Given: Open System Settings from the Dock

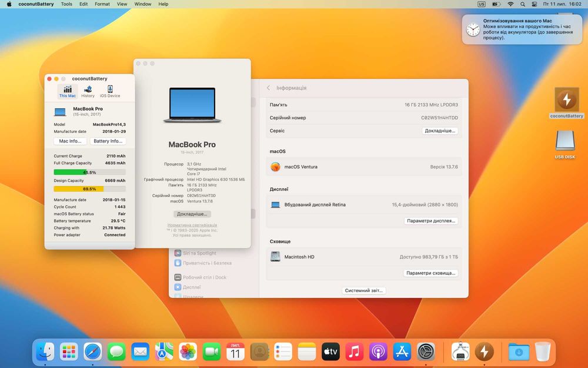Looking at the screenshot, I should coord(426,352).
